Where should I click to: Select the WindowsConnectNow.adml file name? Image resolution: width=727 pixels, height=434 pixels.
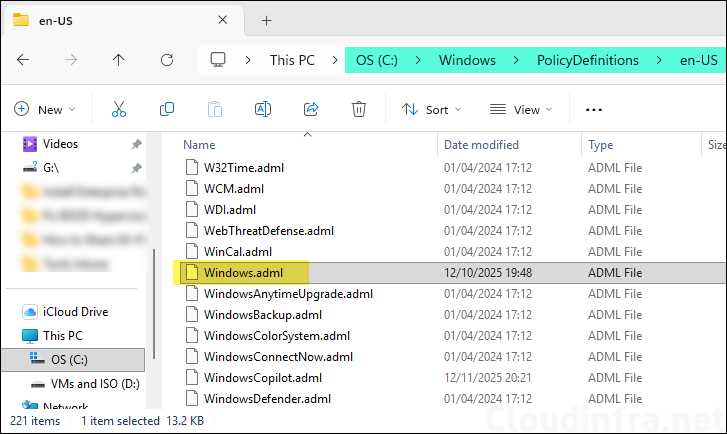tap(278, 357)
